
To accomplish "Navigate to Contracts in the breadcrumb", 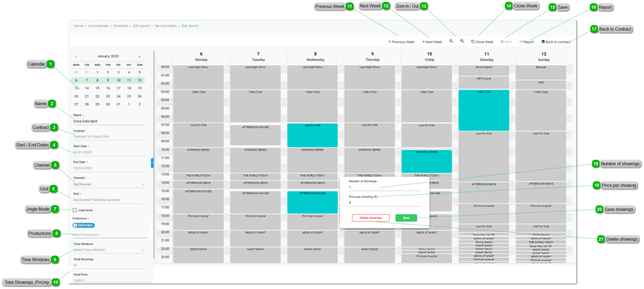I will 120,26.
